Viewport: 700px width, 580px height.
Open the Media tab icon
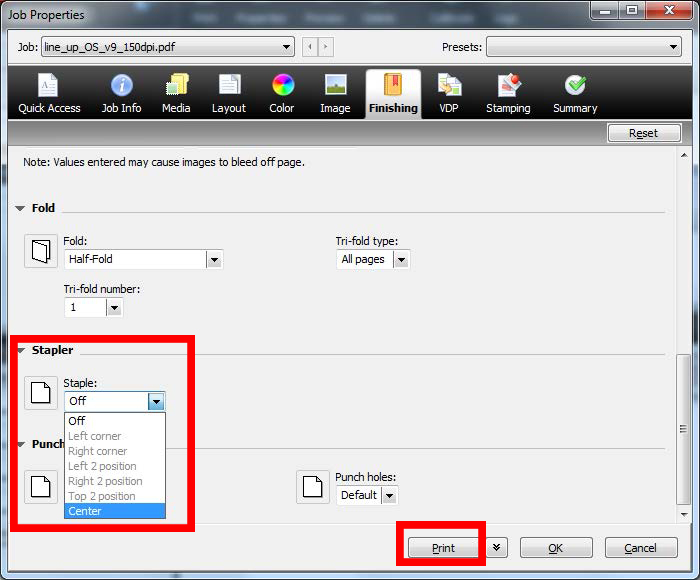(x=177, y=84)
